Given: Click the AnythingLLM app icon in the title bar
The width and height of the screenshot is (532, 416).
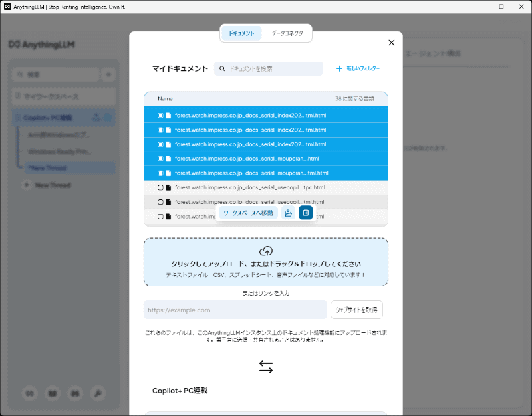Looking at the screenshot, I should click(7, 7).
